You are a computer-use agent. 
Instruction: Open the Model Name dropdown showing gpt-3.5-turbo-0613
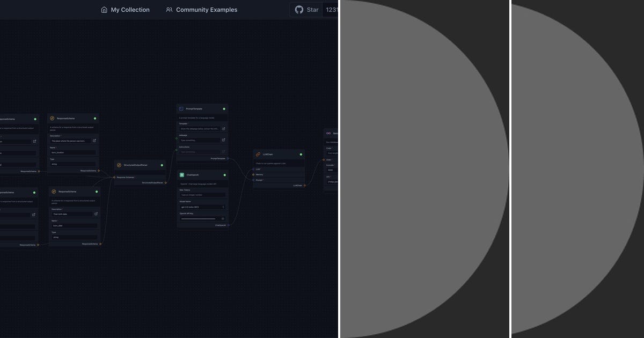coord(201,206)
